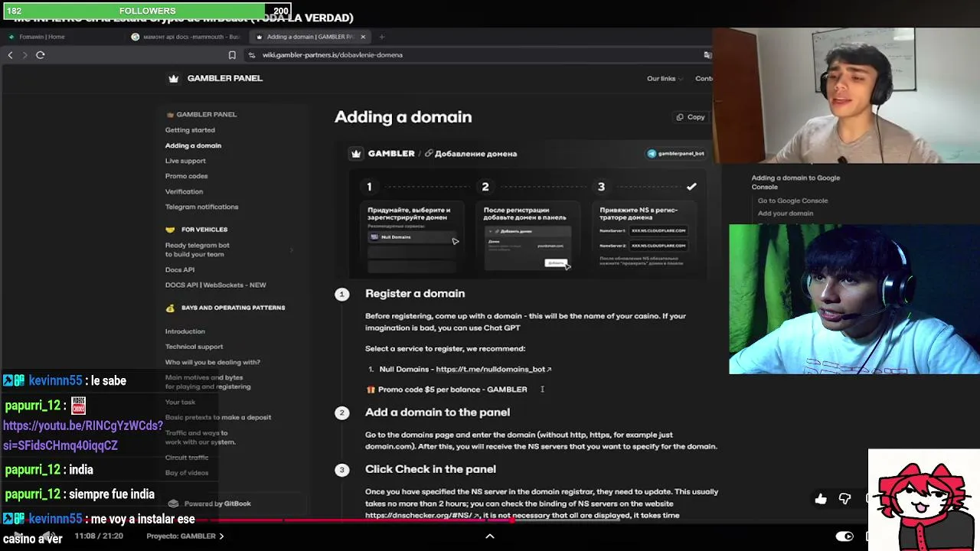Open the 'Live support' sidebar page
The height and width of the screenshot is (551, 980).
[x=185, y=161]
